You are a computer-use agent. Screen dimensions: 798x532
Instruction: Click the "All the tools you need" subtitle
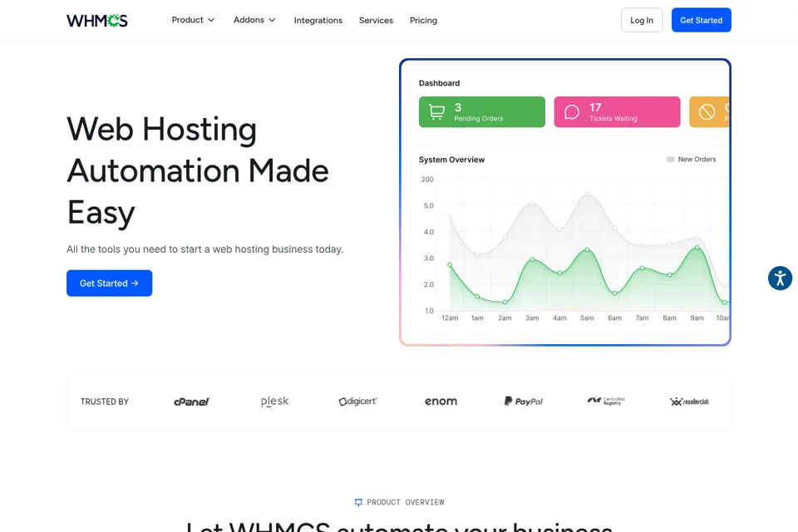coord(205,249)
